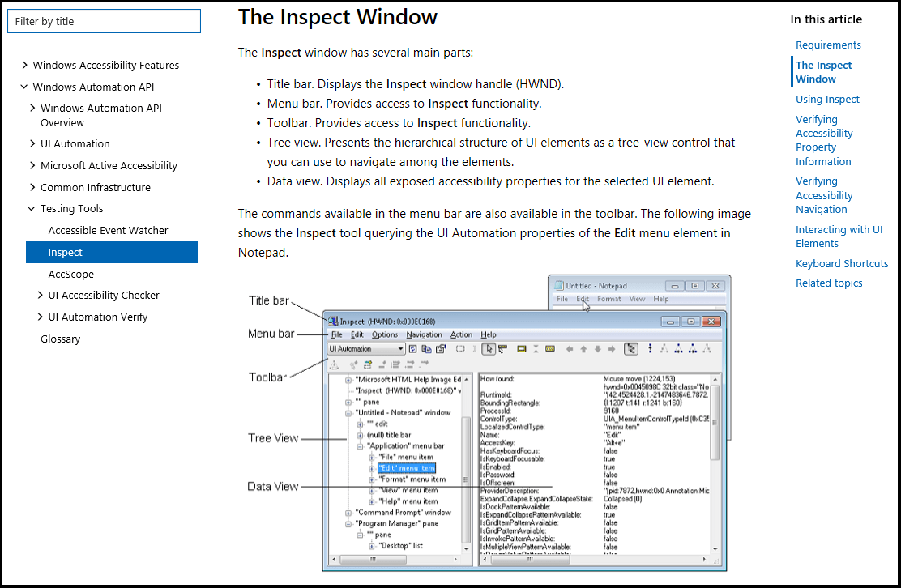Click the grid-with-yellow-star icon in second toolbar row
The width and height of the screenshot is (901, 588).
[x=368, y=364]
